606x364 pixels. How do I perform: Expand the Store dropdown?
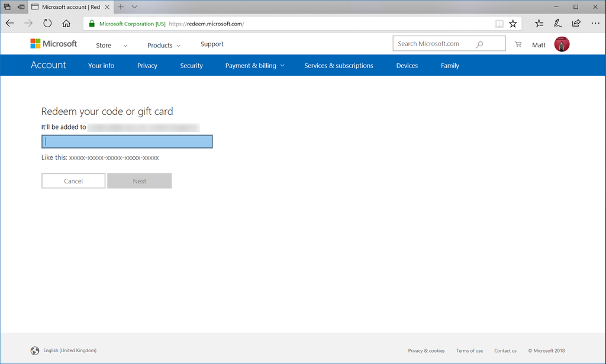(111, 44)
